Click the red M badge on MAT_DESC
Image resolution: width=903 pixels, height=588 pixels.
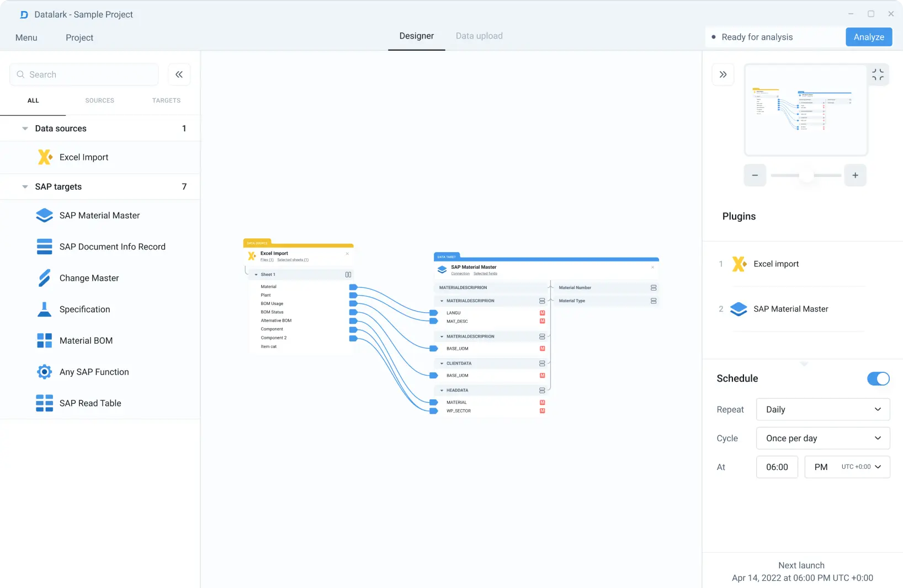542,321
